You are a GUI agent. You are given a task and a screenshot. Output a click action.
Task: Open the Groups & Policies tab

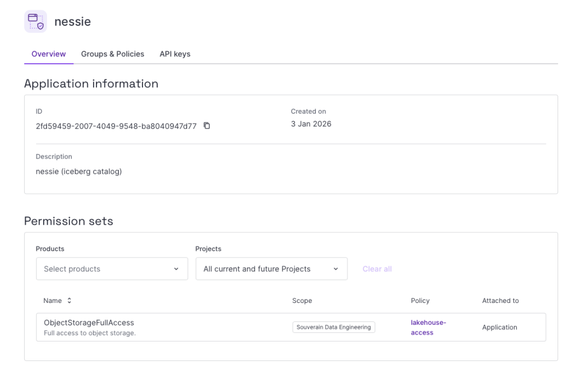click(113, 54)
